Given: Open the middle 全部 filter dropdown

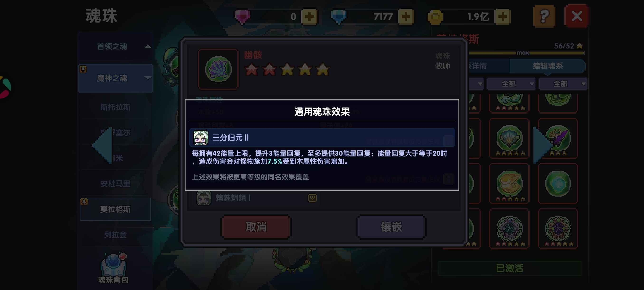Looking at the screenshot, I should 511,84.
